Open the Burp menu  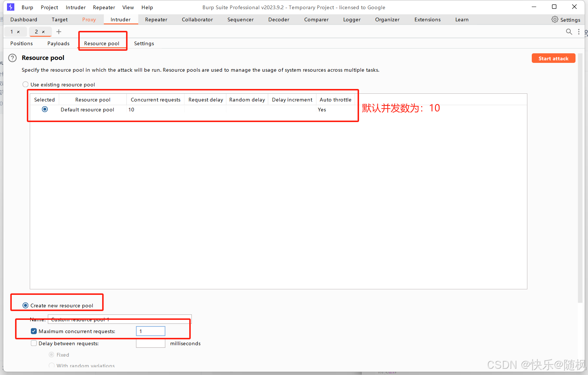[x=27, y=7]
